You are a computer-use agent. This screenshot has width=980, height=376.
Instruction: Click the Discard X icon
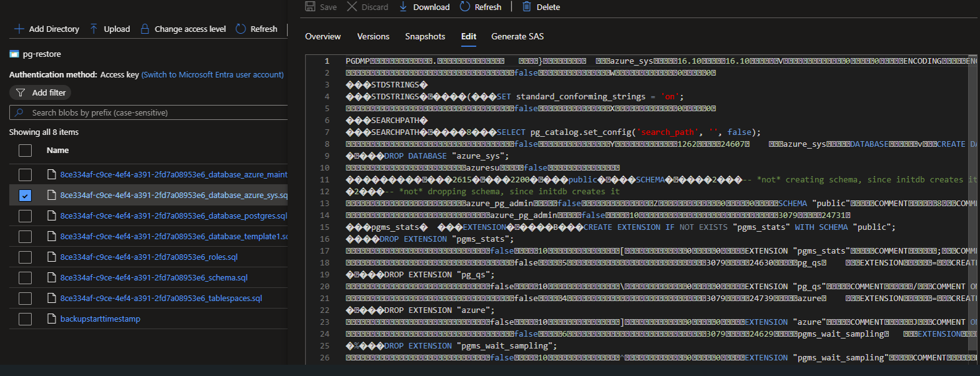pos(352,6)
